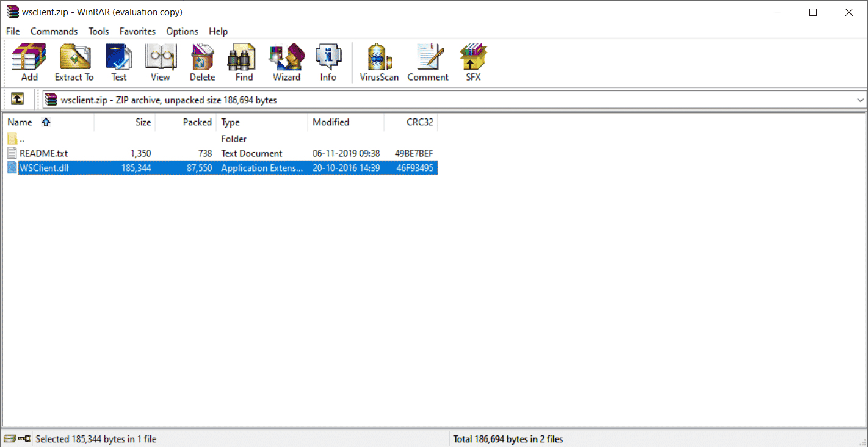The height and width of the screenshot is (447, 868).
Task: Open Extract To from the toolbar
Action: [x=74, y=62]
